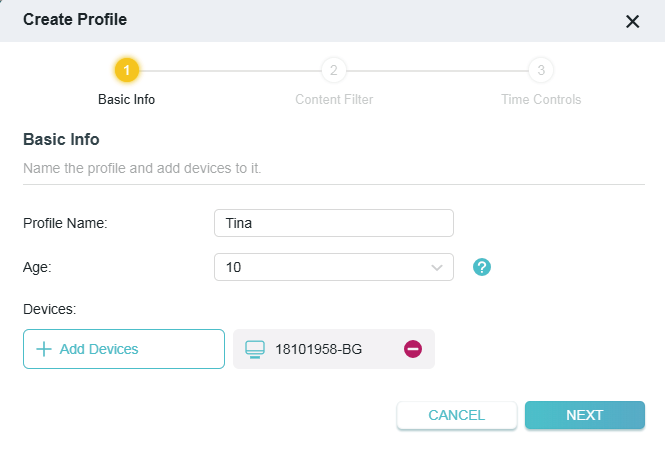Viewport: 665px width, 457px height.
Task: Go to the Time Controls step label
Action: pos(541,100)
